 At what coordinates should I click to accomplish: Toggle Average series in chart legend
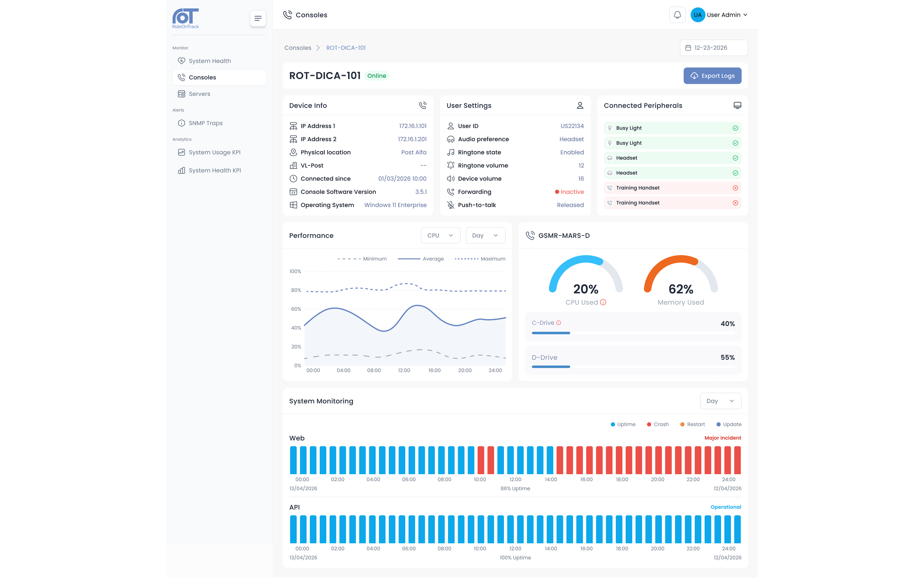coord(420,259)
